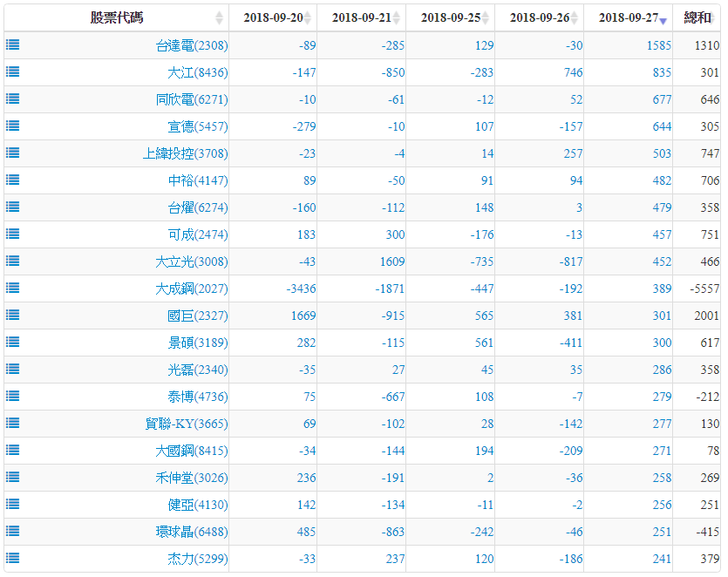
Task: Sort by the 2018-09-25 column header
Action: pos(451,18)
